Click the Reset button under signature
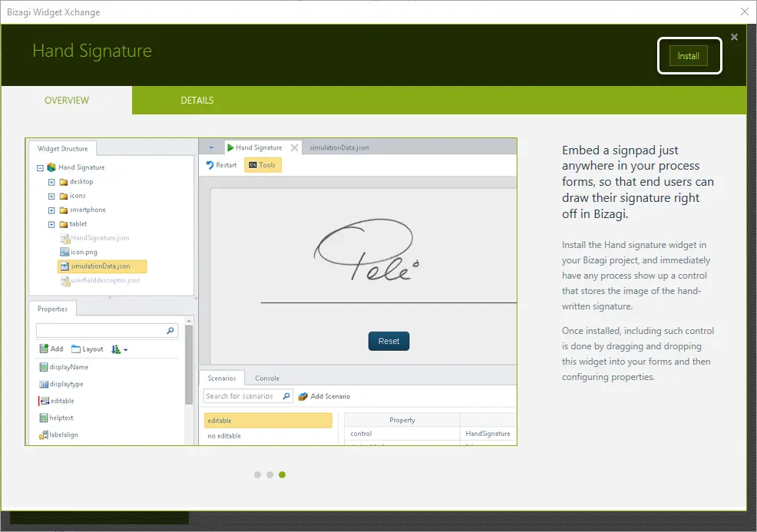The image size is (757, 532). point(388,342)
